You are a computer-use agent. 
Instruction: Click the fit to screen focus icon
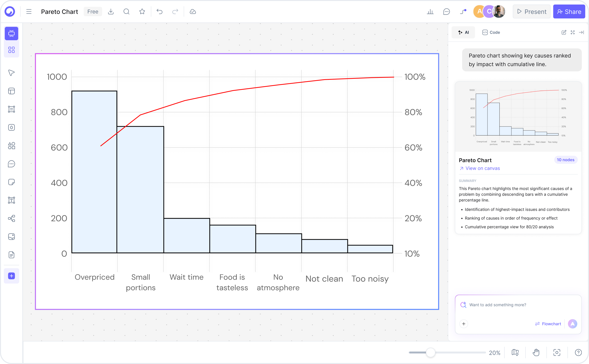pos(557,353)
